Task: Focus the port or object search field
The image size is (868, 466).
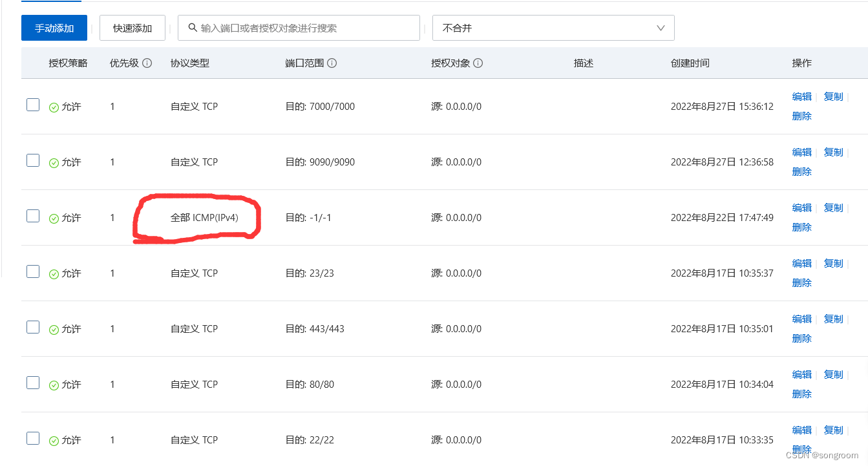Action: click(299, 28)
